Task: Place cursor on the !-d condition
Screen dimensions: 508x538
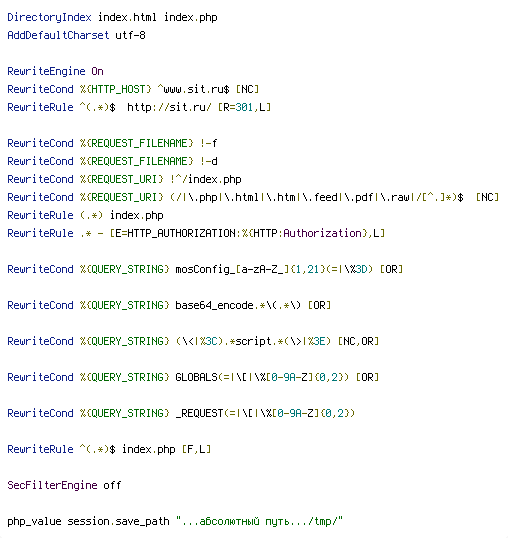Action: coord(209,161)
